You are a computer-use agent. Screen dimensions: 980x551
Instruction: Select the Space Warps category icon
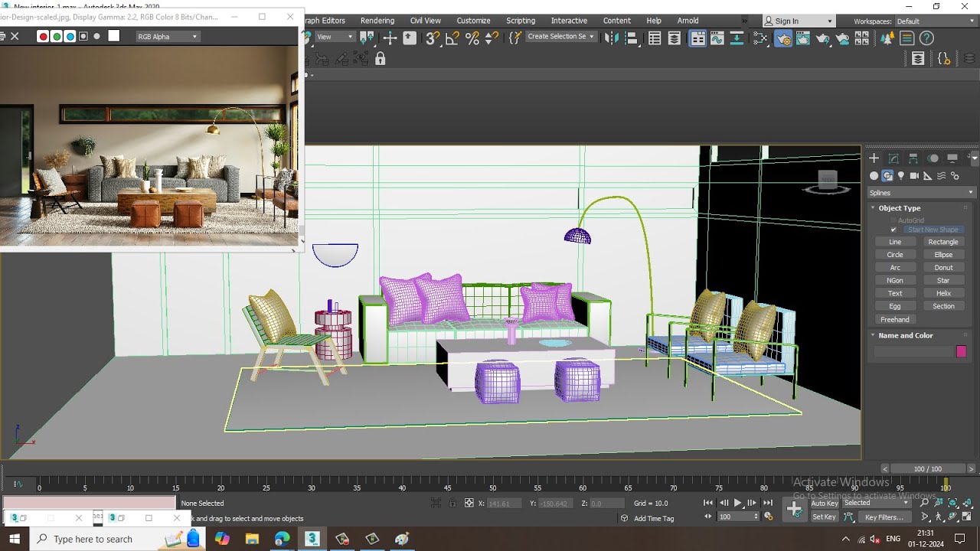pos(941,175)
